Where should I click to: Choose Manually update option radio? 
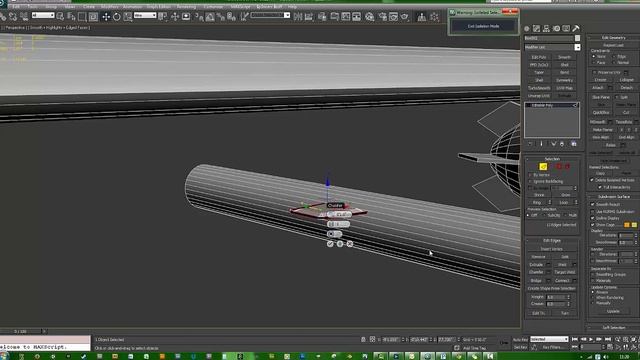point(593,303)
